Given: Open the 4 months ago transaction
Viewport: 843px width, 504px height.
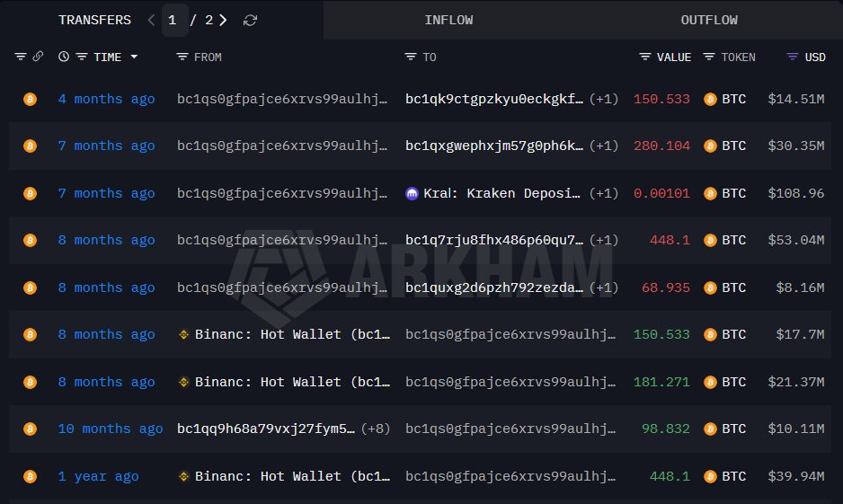Looking at the screenshot, I should [x=106, y=99].
